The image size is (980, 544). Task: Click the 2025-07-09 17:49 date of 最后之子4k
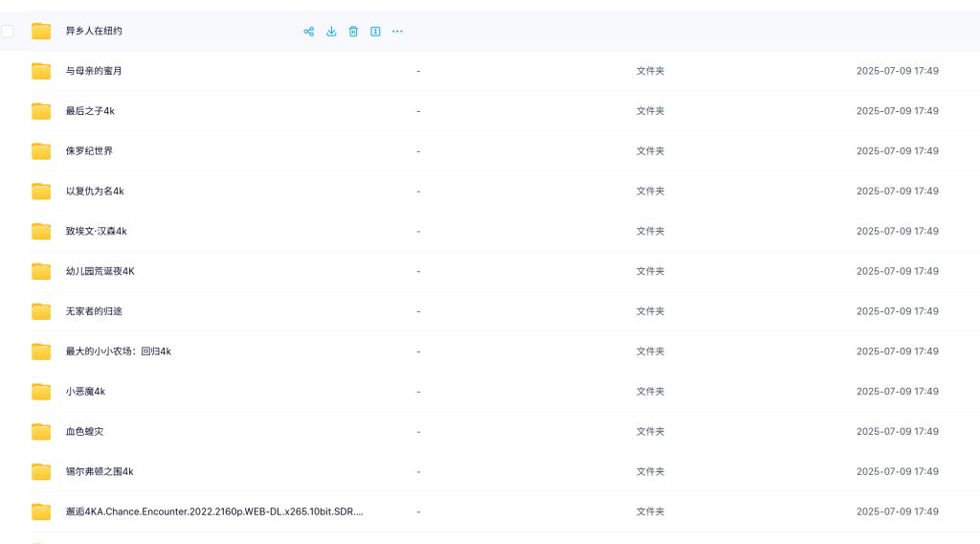pyautogui.click(x=898, y=111)
